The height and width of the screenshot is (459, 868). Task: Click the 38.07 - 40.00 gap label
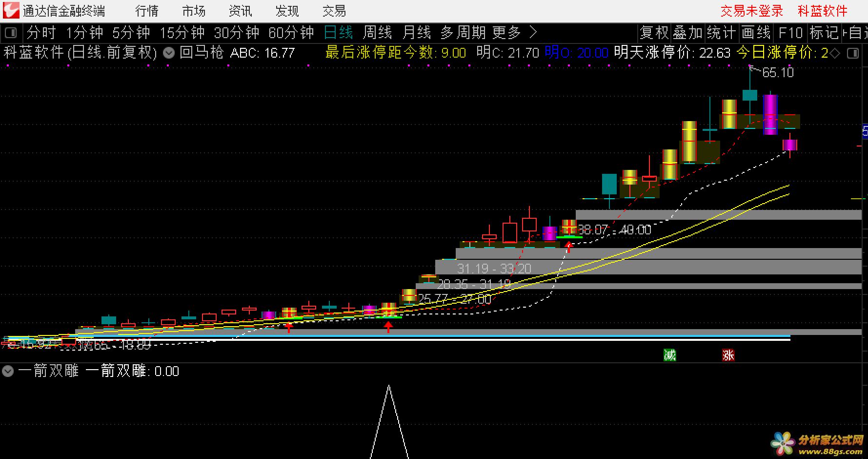tap(615, 229)
